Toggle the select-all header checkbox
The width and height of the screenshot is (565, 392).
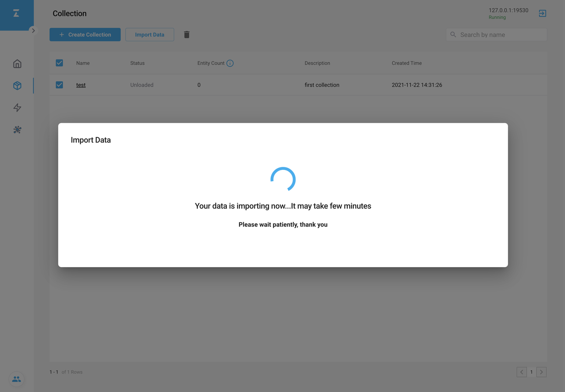click(60, 63)
